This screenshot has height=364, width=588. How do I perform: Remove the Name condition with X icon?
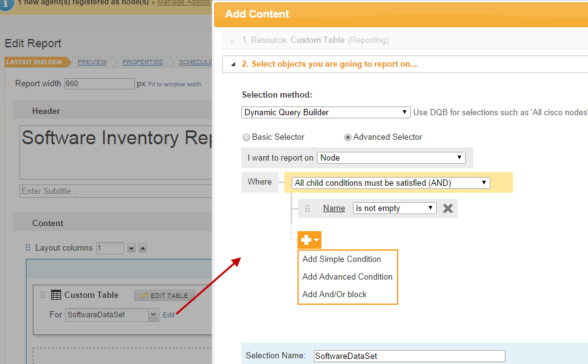click(x=447, y=208)
